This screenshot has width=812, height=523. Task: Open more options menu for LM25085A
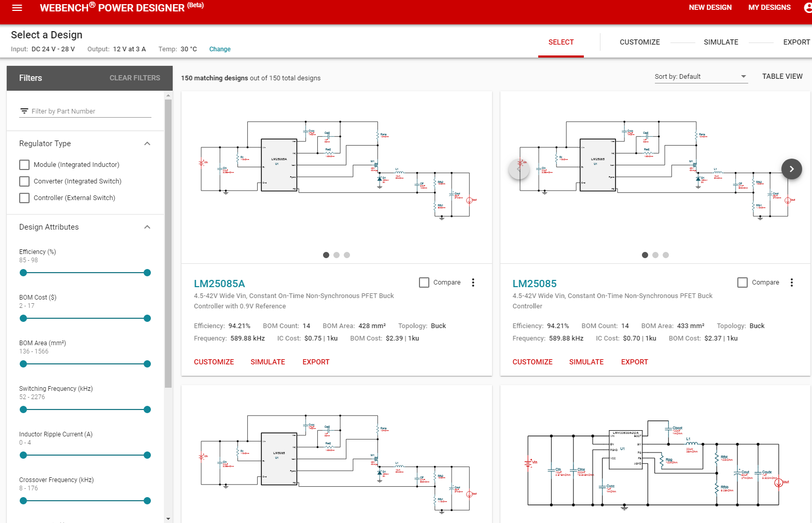pyautogui.click(x=473, y=282)
